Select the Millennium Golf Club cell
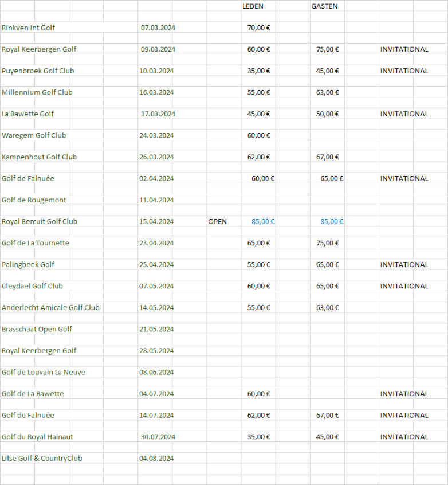 tap(37, 92)
